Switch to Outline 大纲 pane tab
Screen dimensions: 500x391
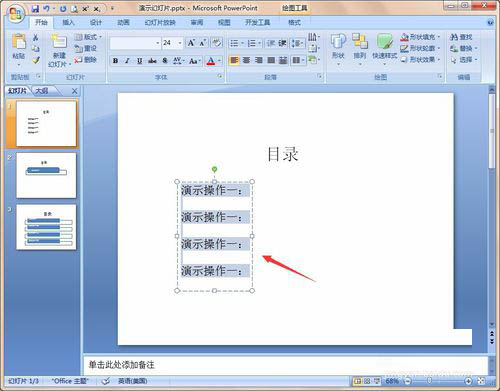(x=42, y=91)
